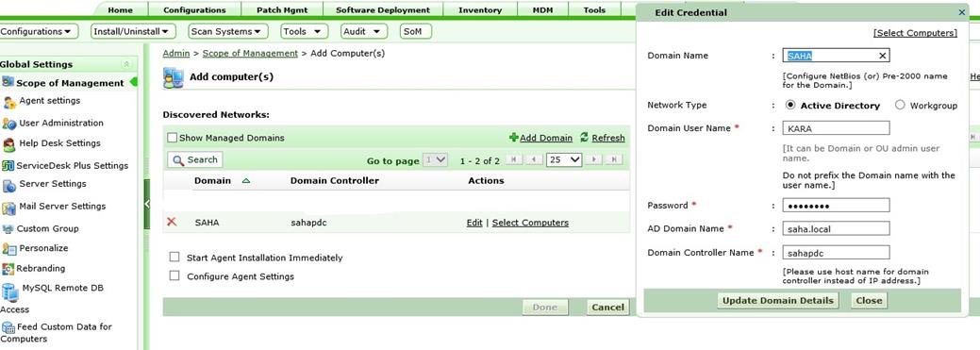Click the magnifier icon in Search
The height and width of the screenshot is (350, 980).
[178, 160]
